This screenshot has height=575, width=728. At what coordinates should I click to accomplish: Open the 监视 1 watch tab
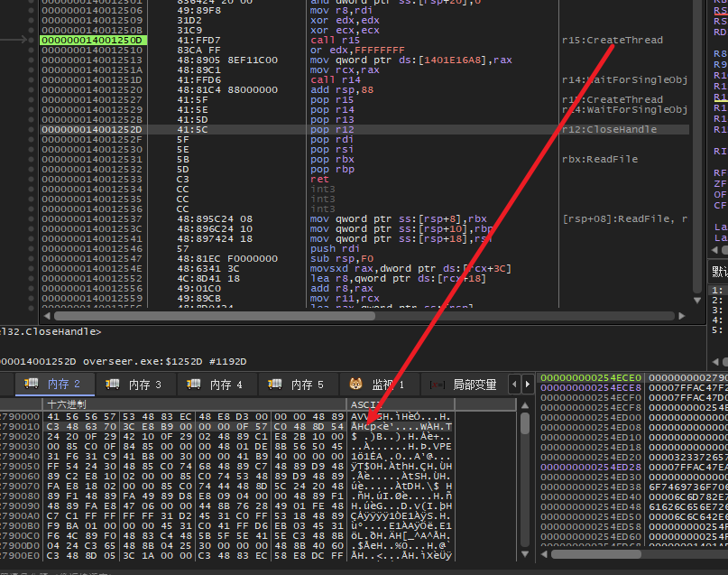[379, 385]
